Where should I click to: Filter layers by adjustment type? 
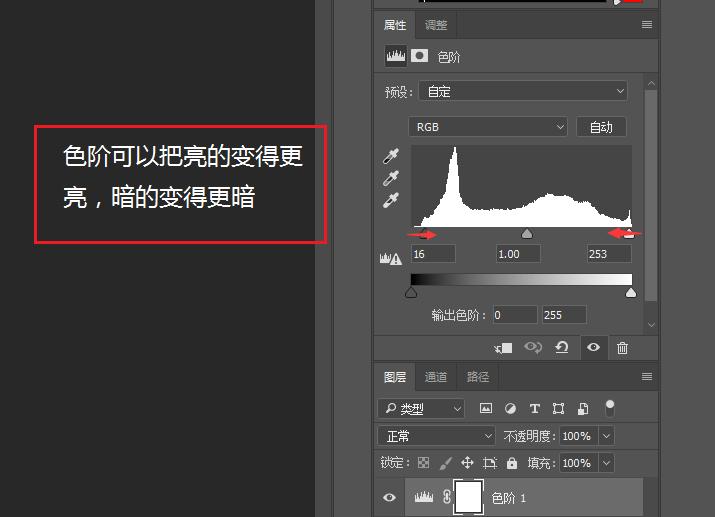510,408
